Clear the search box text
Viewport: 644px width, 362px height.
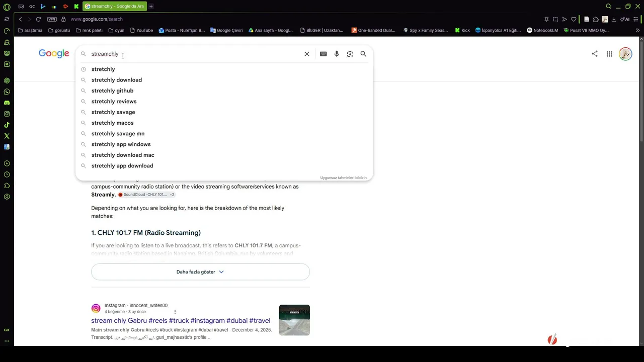(x=307, y=54)
